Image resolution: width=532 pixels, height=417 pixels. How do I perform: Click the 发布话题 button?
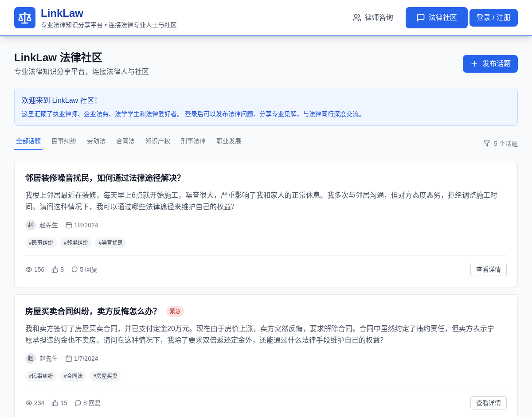490,64
